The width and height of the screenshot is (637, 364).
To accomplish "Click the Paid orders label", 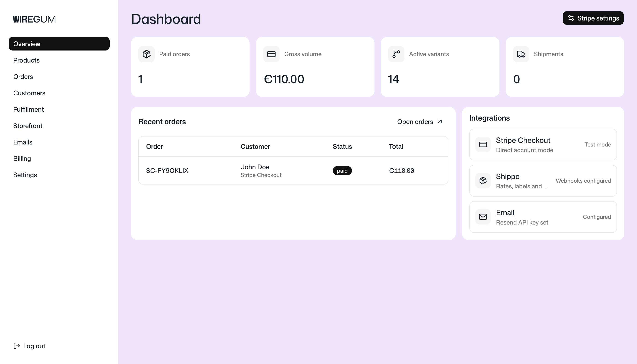I will click(x=174, y=54).
